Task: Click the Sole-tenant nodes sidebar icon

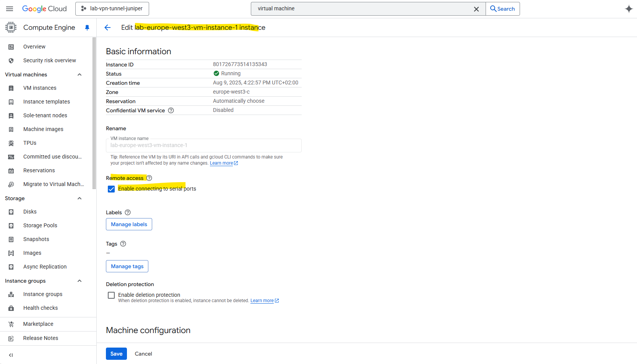Action: click(x=11, y=116)
